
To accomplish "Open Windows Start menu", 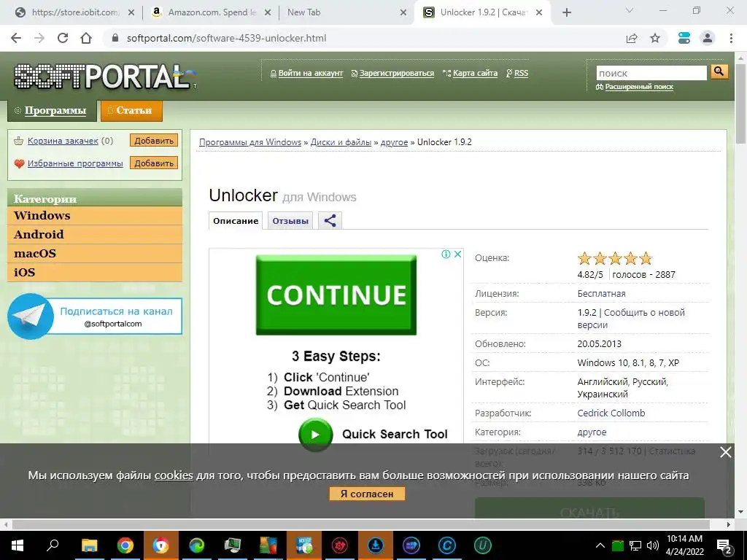I will (x=18, y=545).
